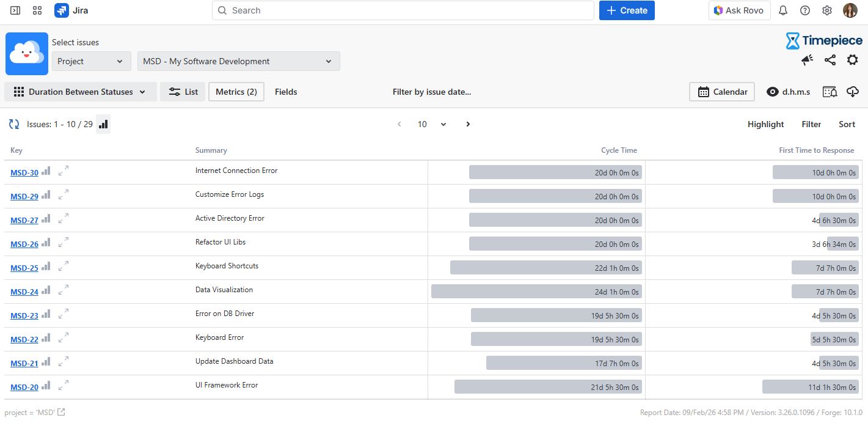This screenshot has width=868, height=423.
Task: Open chart icon for MSD-25
Action: [x=46, y=267]
